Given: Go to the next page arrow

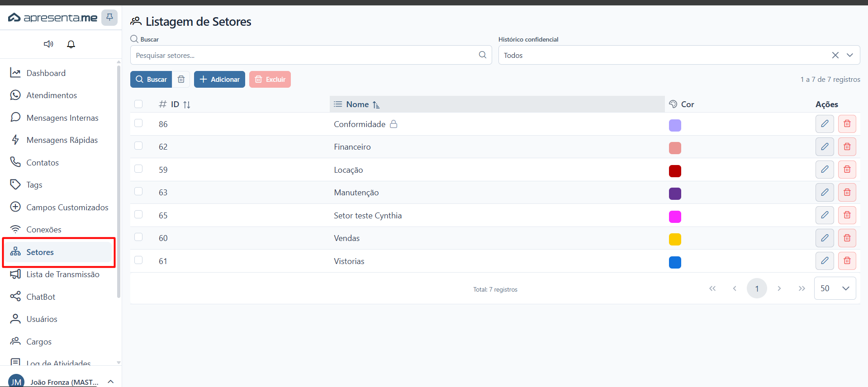Looking at the screenshot, I should [x=779, y=288].
